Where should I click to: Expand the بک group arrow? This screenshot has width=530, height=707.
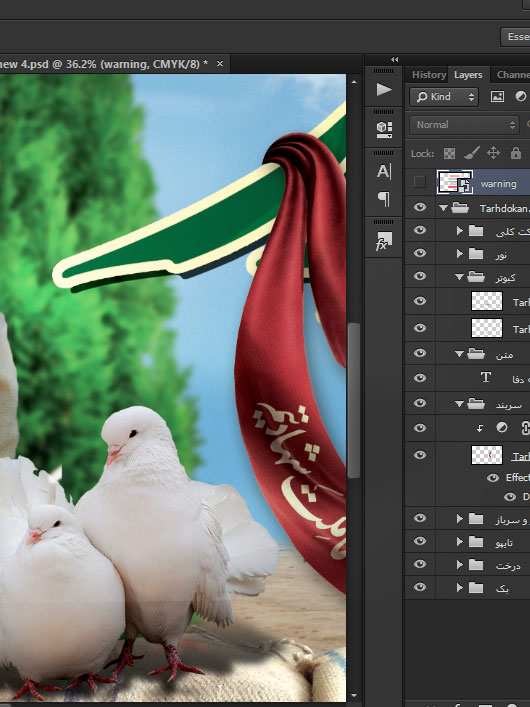tap(460, 588)
